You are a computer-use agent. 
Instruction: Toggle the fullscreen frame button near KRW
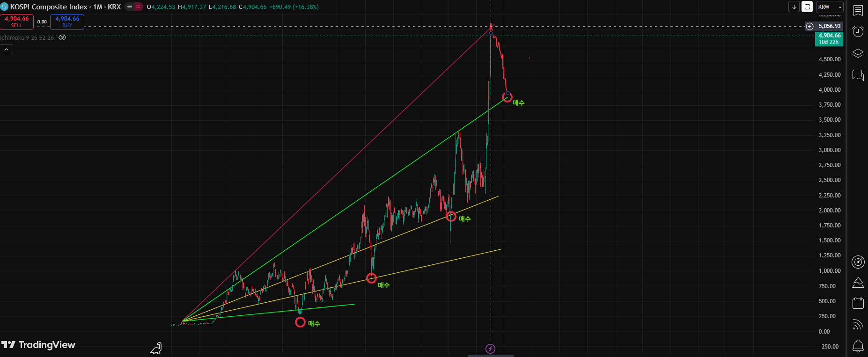click(807, 7)
